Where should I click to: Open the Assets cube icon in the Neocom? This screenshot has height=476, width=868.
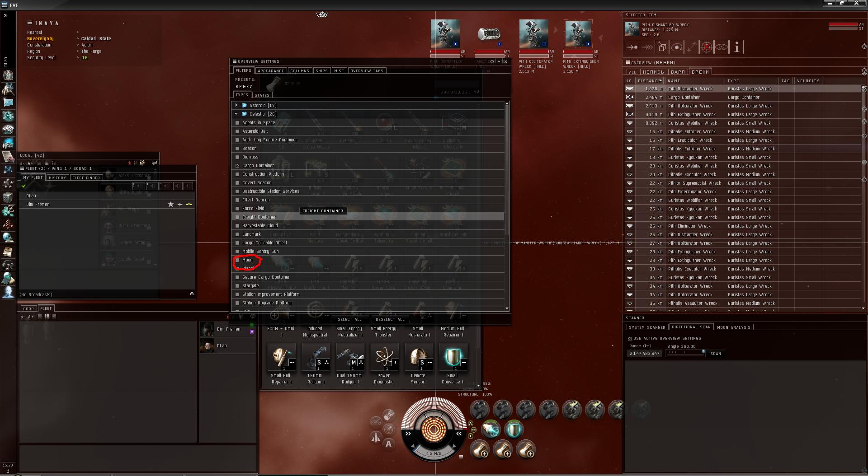point(8,197)
